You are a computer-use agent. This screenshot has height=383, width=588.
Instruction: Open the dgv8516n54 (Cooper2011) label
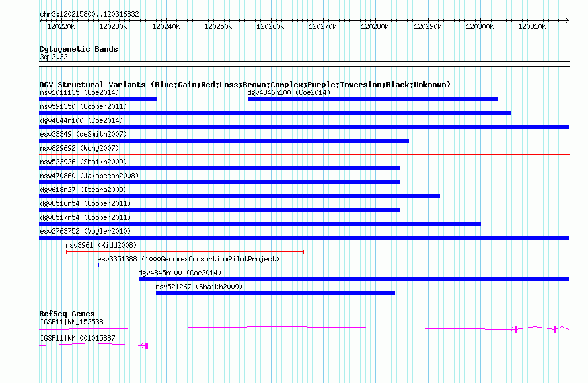pyautogui.click(x=85, y=203)
